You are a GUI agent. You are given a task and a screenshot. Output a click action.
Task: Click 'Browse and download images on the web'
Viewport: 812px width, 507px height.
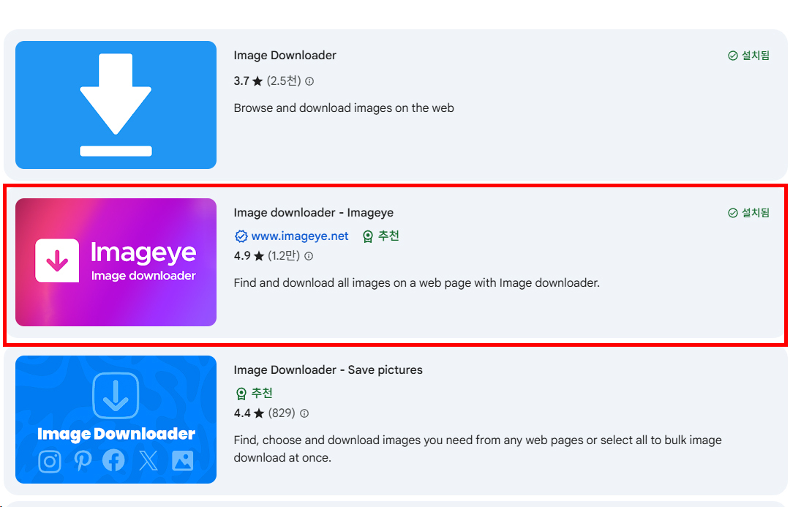(x=344, y=108)
